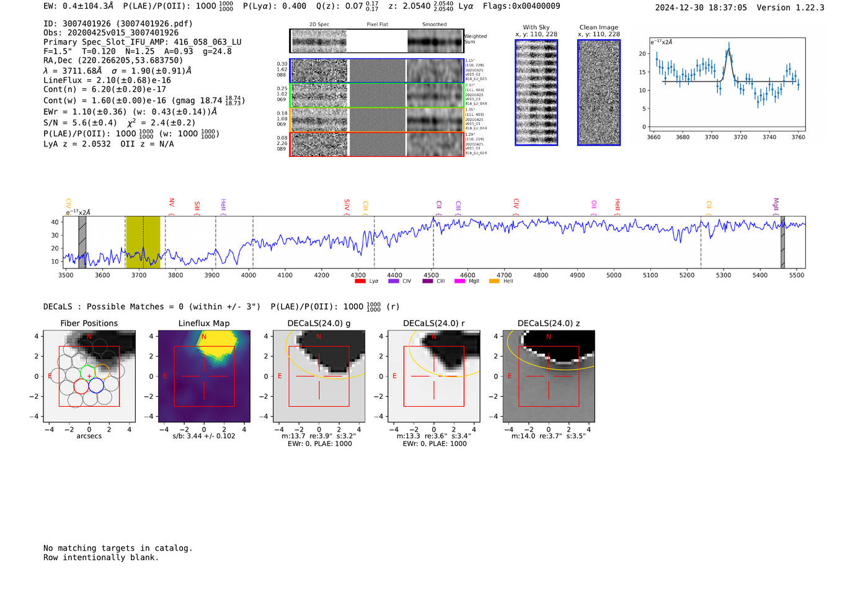This screenshot has height=591, width=868.
Task: Click the 'λ = 3711.68Å' value
Action: 73,71
